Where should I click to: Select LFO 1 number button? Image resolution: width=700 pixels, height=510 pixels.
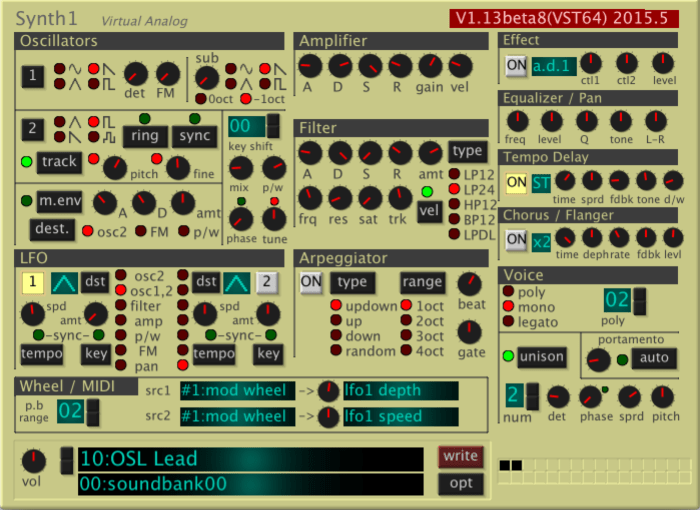pos(33,282)
